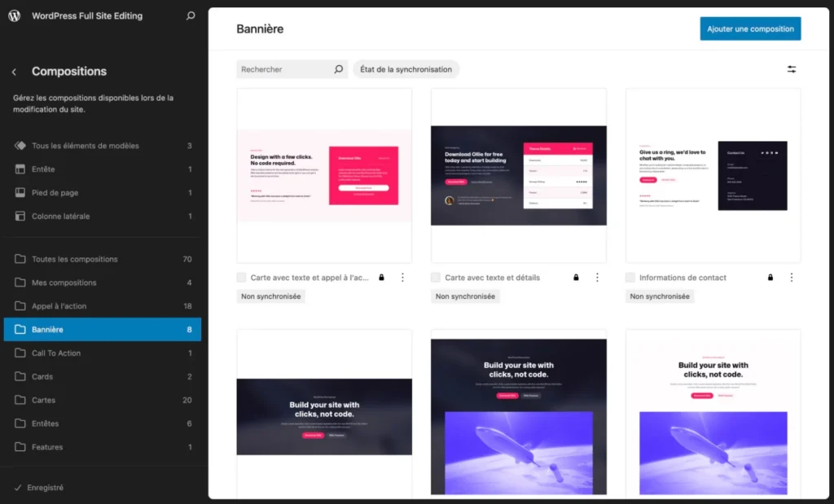The width and height of the screenshot is (834, 504).
Task: Open the Cards category
Action: point(103,376)
